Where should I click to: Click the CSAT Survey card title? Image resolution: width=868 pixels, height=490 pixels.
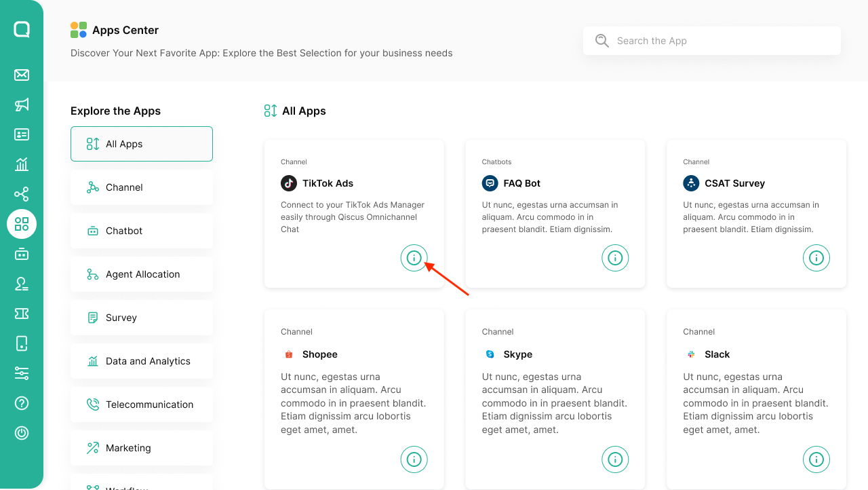(734, 183)
